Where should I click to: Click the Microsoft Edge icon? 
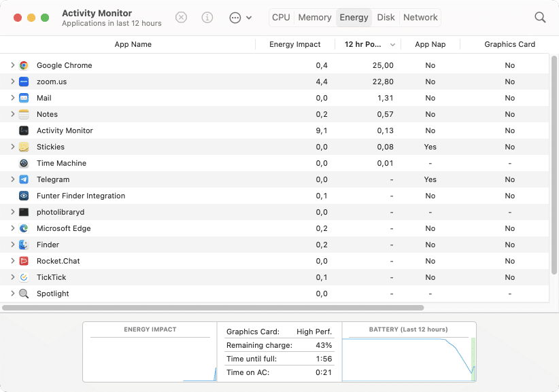coord(24,228)
